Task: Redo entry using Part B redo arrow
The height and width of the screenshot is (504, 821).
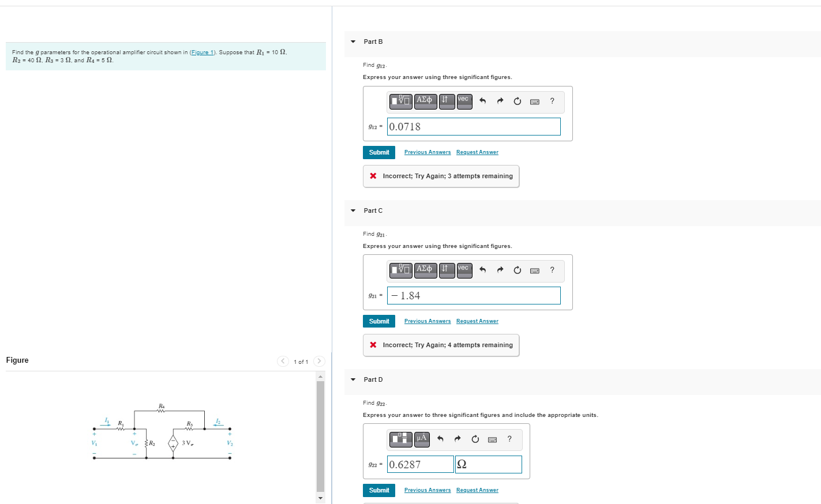Action: [500, 101]
